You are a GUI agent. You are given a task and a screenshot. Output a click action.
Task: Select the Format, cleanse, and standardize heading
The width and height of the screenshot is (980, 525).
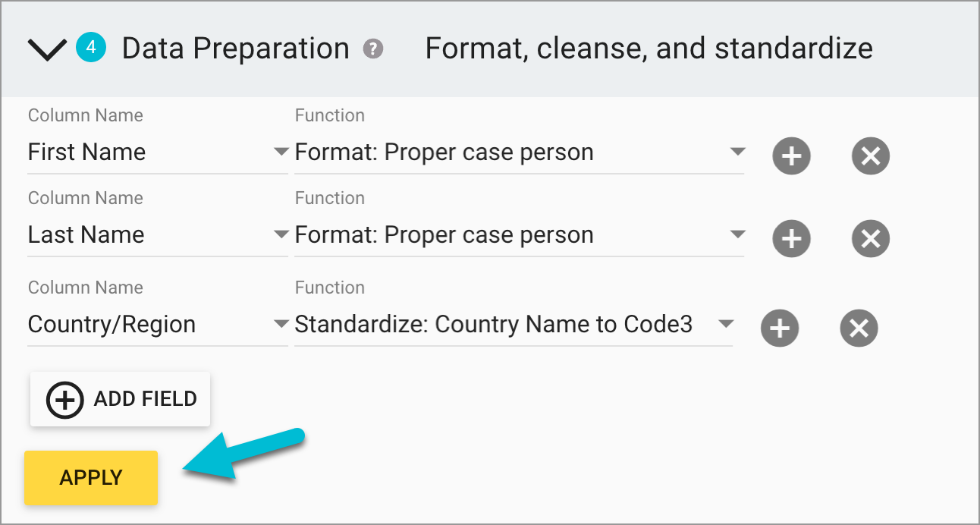[x=649, y=48]
